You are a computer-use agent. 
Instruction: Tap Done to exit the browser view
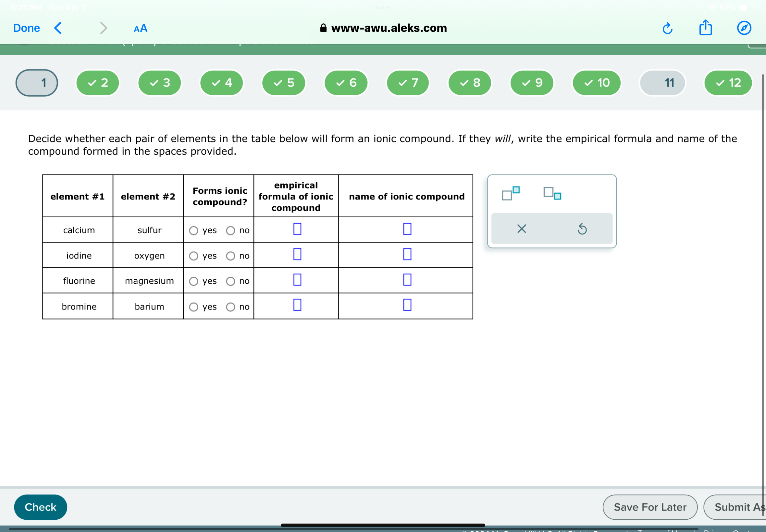[x=26, y=28]
